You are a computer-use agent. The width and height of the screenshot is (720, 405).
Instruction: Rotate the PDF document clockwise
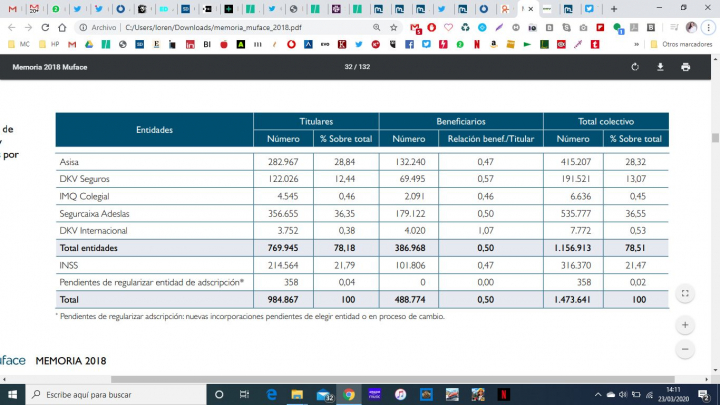pyautogui.click(x=635, y=67)
